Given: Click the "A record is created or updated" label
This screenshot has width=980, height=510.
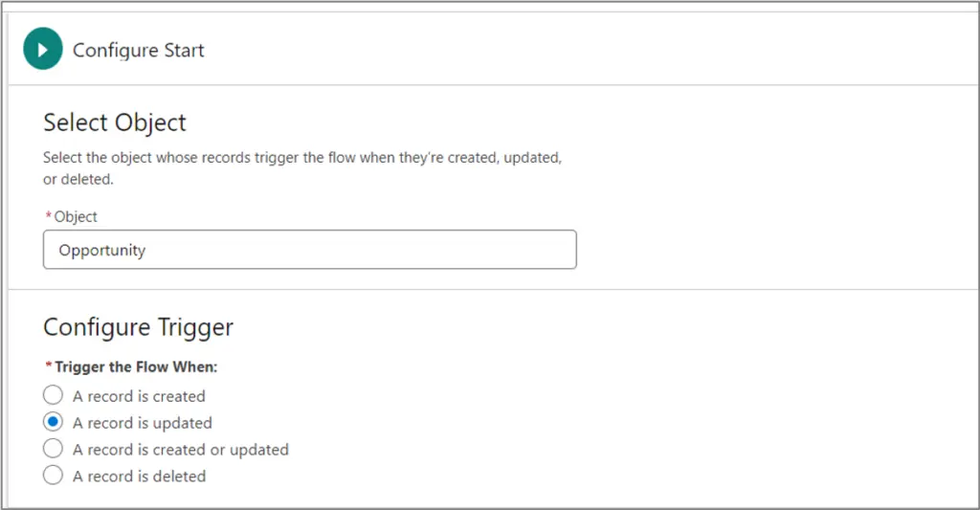Looking at the screenshot, I should pos(181,450).
